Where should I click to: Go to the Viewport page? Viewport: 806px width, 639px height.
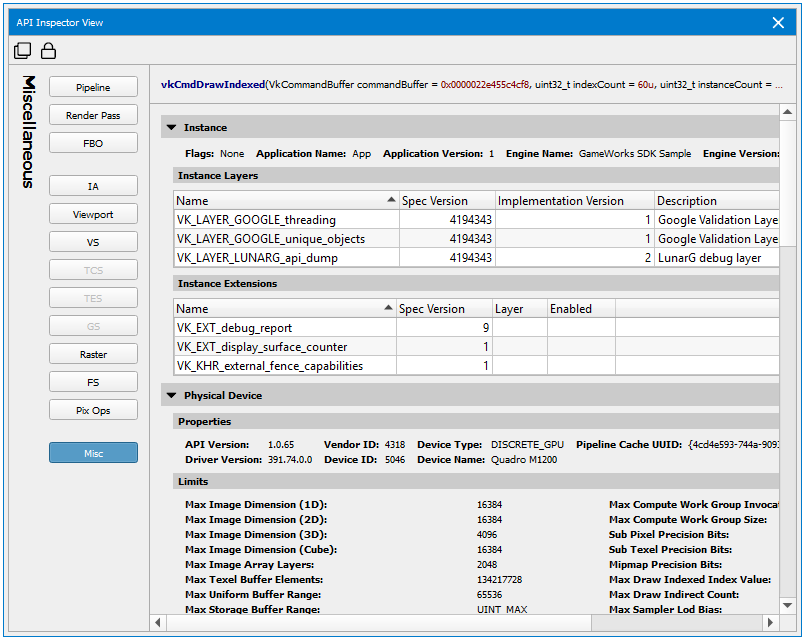pyautogui.click(x=93, y=215)
